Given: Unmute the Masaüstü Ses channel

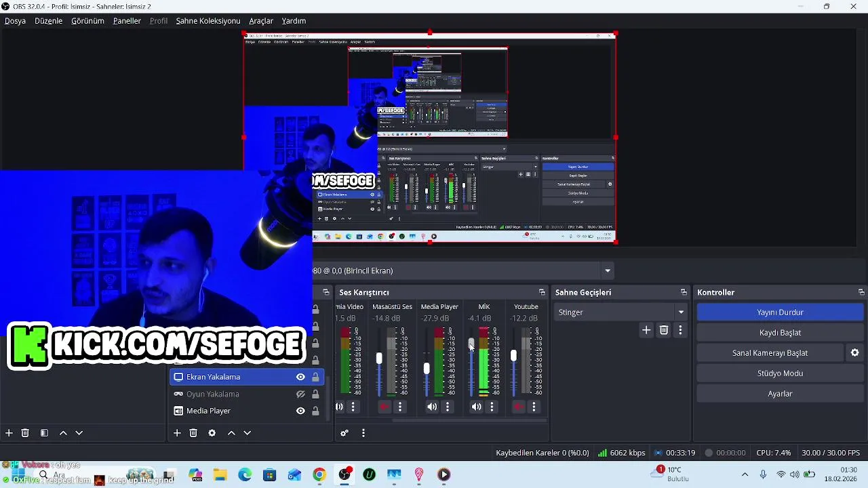Looking at the screenshot, I should click(384, 407).
